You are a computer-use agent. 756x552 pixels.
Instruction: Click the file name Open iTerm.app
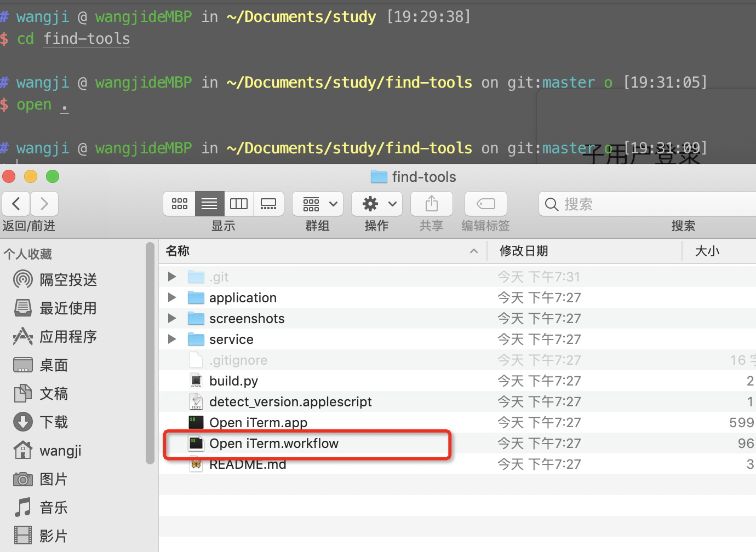point(258,423)
